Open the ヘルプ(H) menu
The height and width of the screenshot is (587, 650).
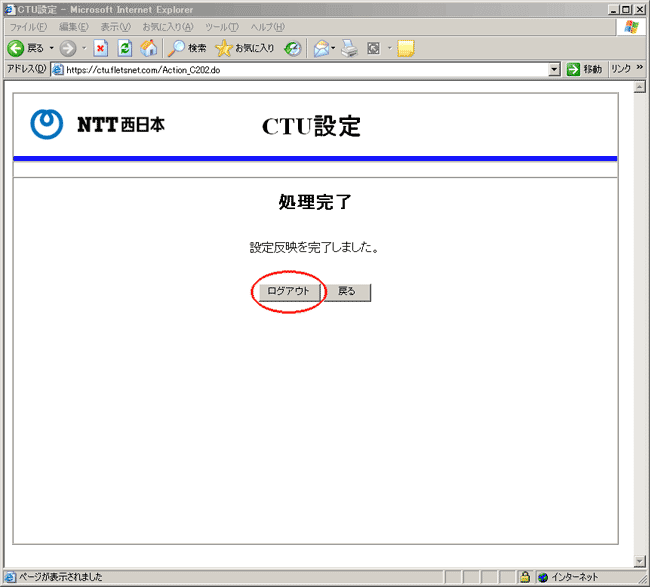click(267, 27)
